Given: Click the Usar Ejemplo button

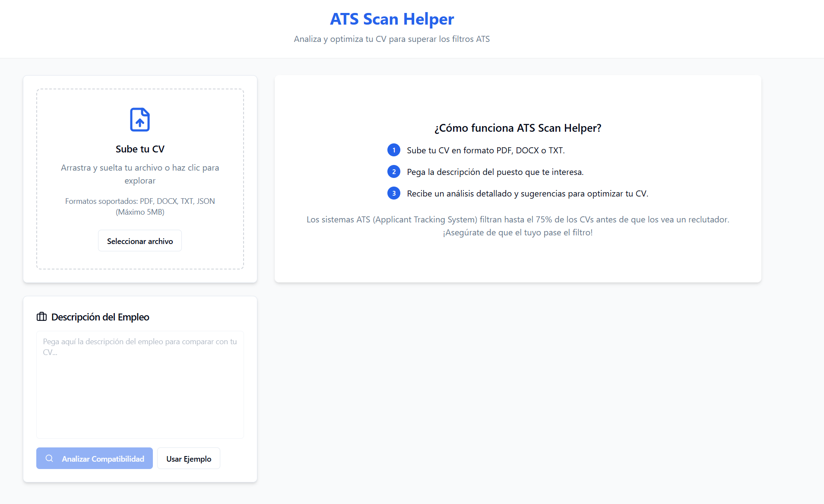Looking at the screenshot, I should point(189,458).
